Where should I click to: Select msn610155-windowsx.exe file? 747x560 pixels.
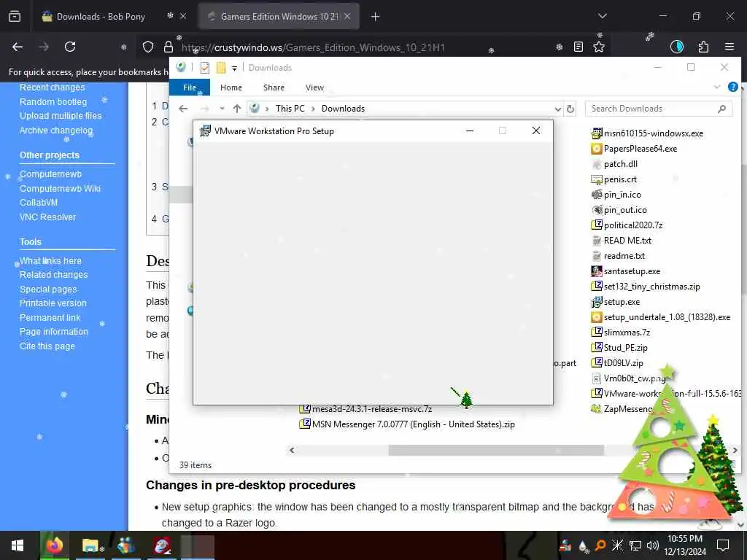(647, 133)
